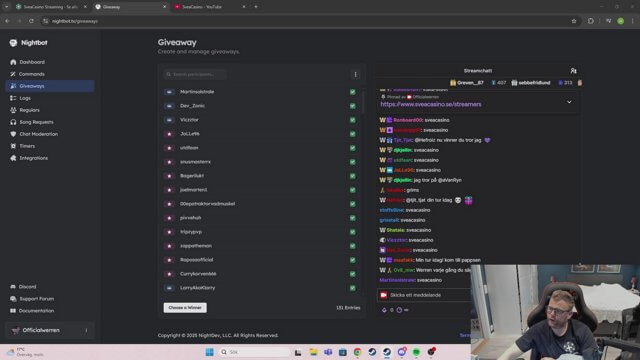Click the heart emote in Tjrt_Tjat message
The image size is (640, 360).
(x=487, y=140)
